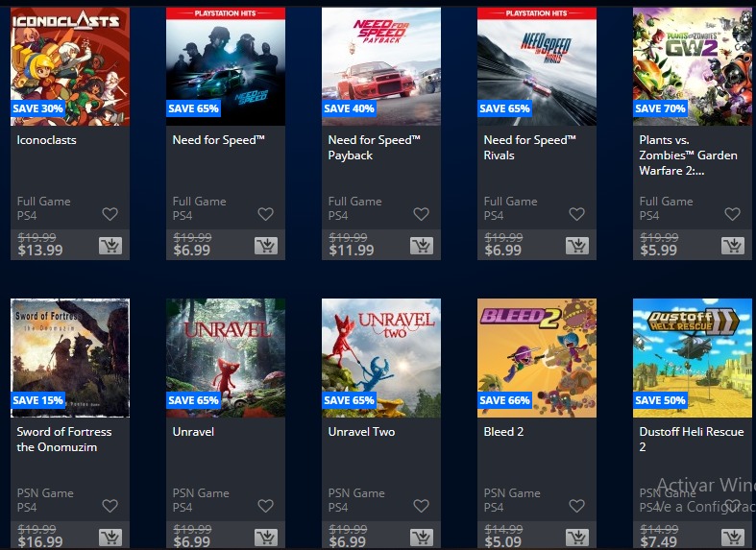Toggle wishlist heart for Bleed 2
This screenshot has height=550, width=756.
point(576,506)
